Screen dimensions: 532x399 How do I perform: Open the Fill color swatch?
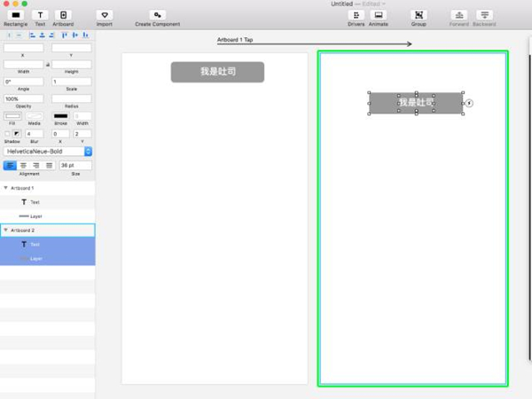pos(12,116)
